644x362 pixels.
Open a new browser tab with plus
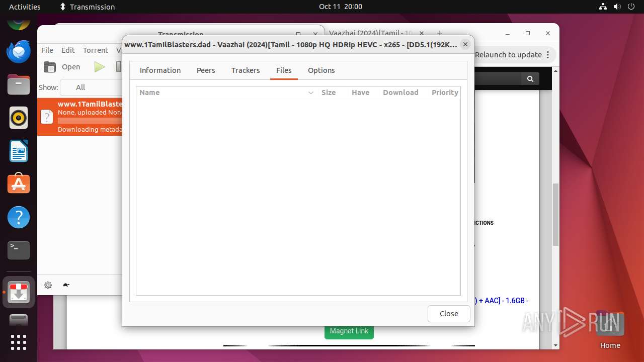tap(440, 33)
